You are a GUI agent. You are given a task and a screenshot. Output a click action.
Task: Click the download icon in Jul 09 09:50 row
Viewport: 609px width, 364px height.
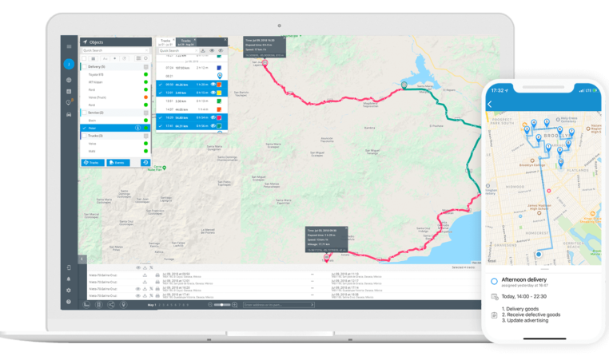[145, 275]
